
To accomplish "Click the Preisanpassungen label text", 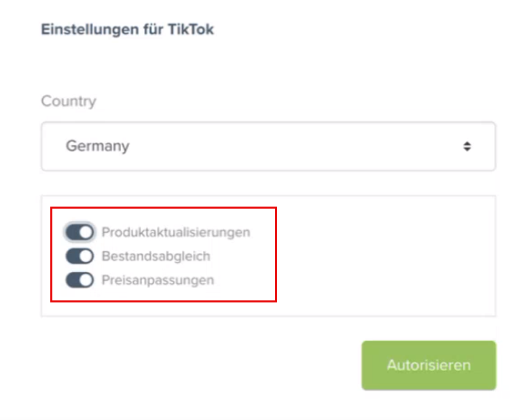I will [x=158, y=280].
